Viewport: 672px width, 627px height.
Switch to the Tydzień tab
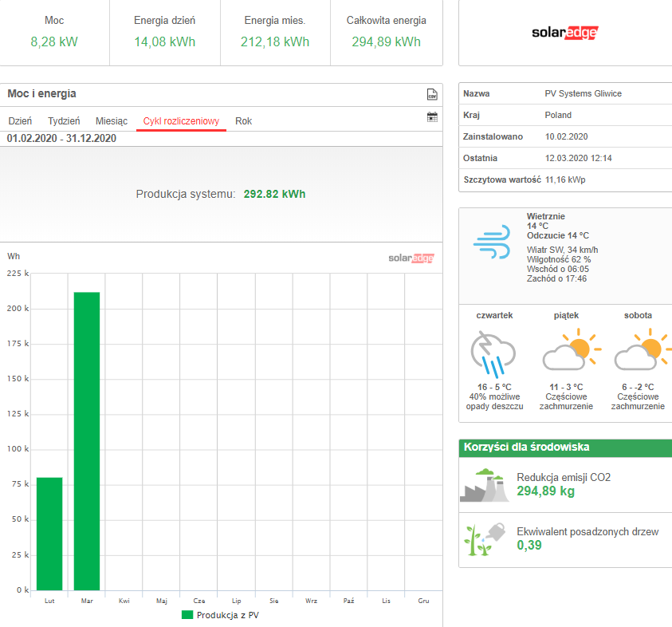click(x=64, y=121)
